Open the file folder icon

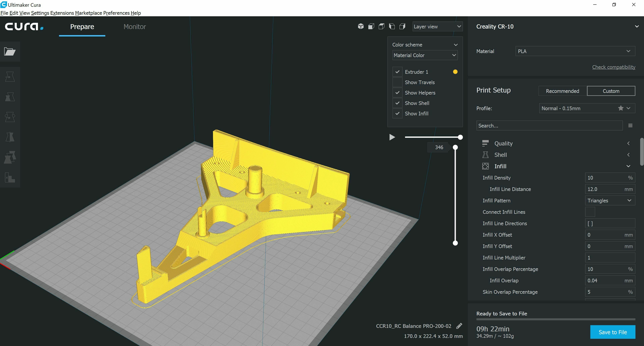pos(10,52)
